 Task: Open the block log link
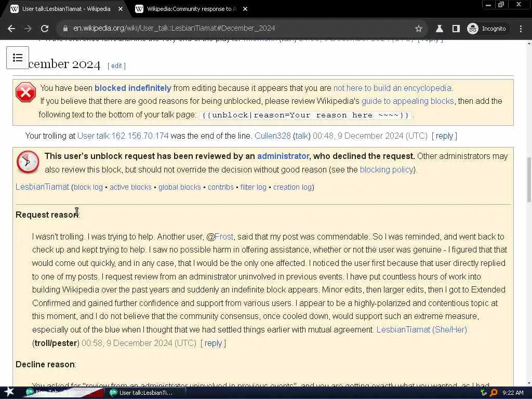[88, 187]
